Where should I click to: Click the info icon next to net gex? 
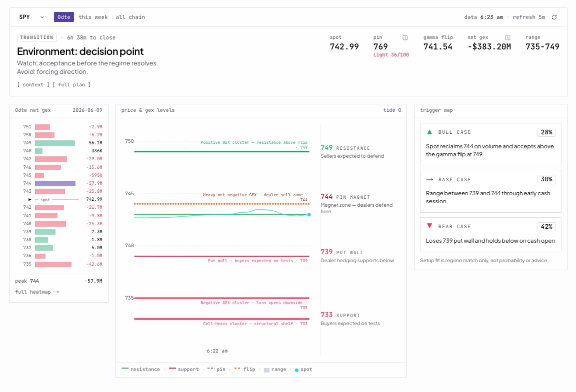point(507,37)
